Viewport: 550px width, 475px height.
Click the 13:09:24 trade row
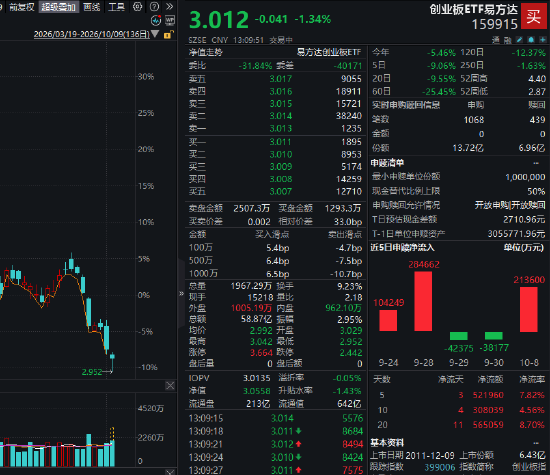(x=276, y=457)
